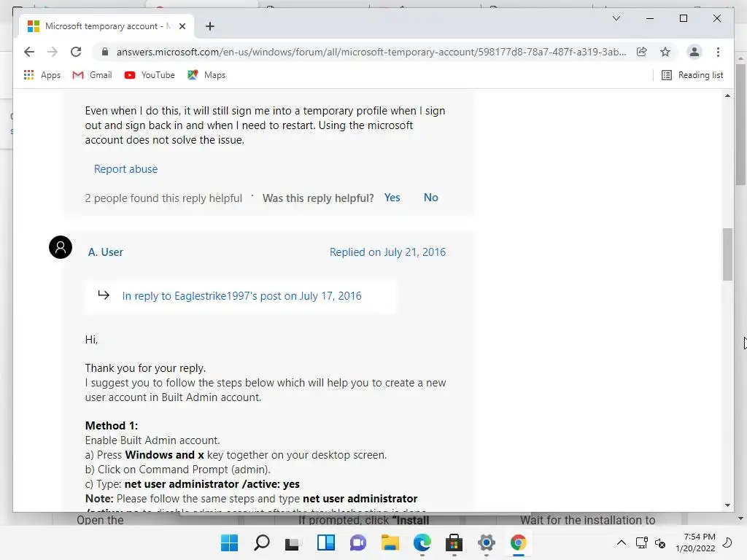Open File Explorer on taskbar
Viewport: 747px width, 560px height.
point(390,542)
